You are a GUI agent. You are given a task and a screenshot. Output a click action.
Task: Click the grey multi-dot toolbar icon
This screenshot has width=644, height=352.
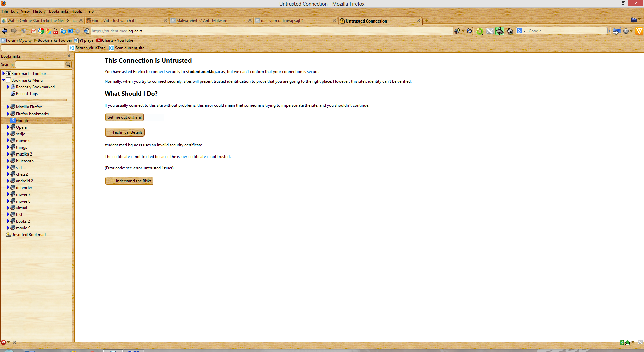coord(23,31)
